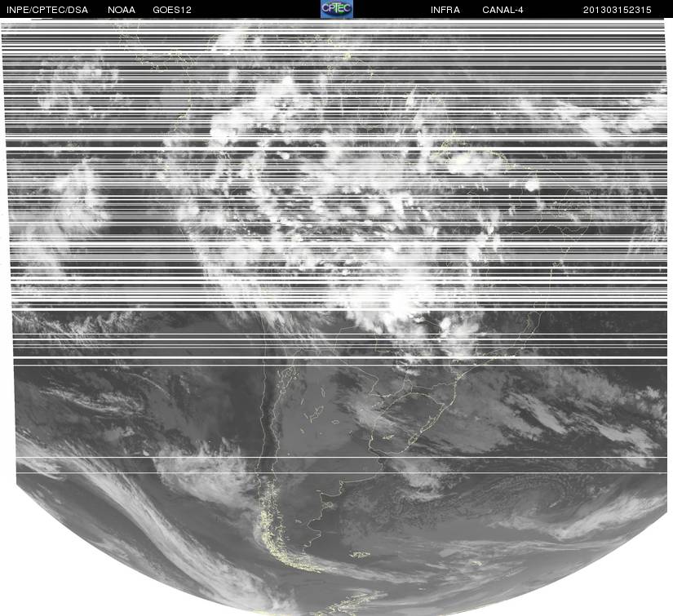Click the CPTEC logo in the header
The image size is (673, 616).
coord(336,9)
